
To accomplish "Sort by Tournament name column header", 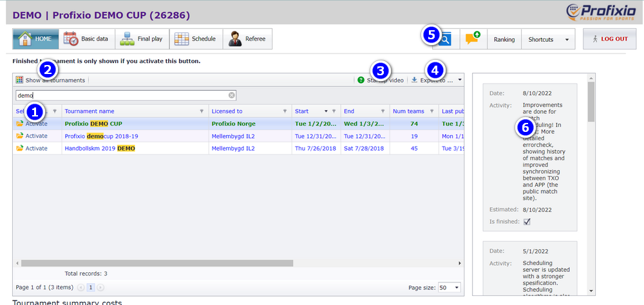I will tap(90, 111).
